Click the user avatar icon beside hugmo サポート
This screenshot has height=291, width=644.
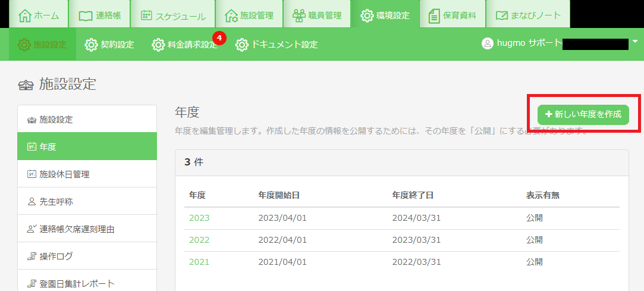pos(487,43)
